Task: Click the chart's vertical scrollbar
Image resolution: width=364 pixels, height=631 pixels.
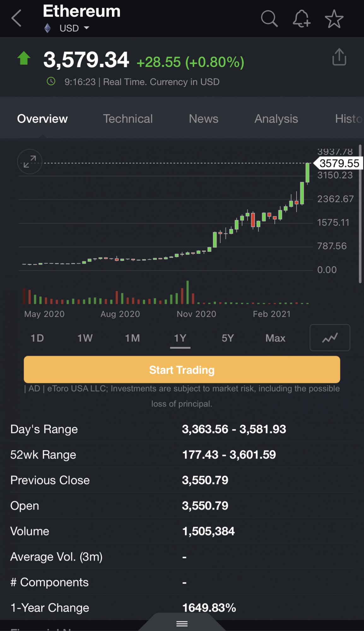Action: coord(360,215)
